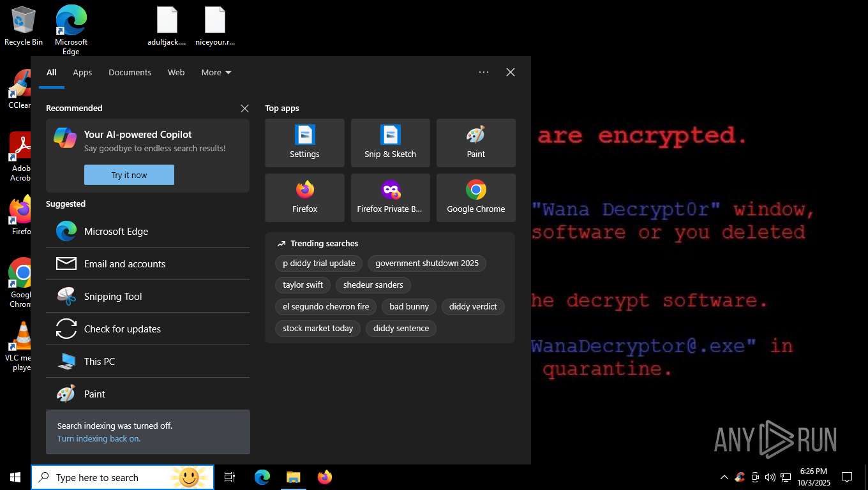The width and height of the screenshot is (868, 490).
Task: Search trending 'diddy verdict'
Action: click(x=473, y=306)
